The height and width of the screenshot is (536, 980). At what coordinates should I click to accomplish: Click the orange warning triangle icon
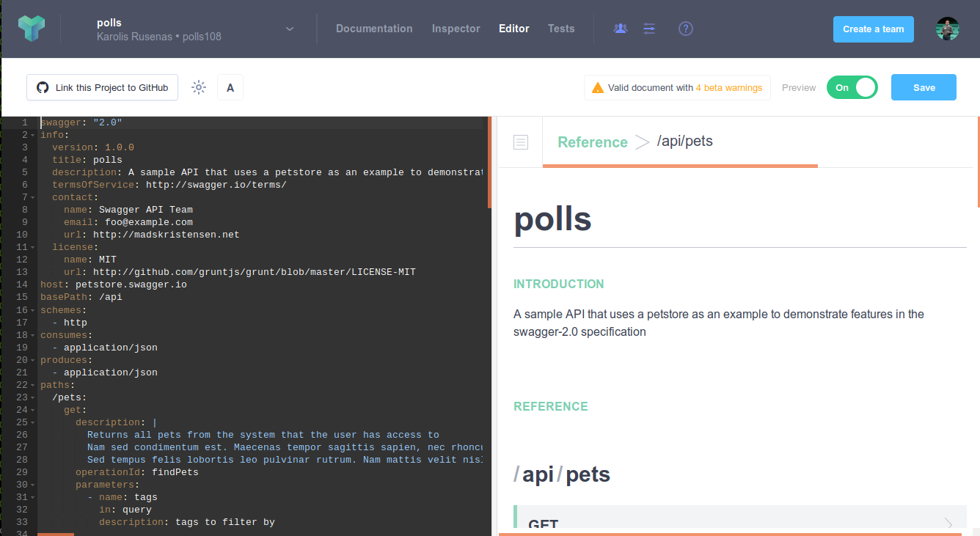pos(598,87)
